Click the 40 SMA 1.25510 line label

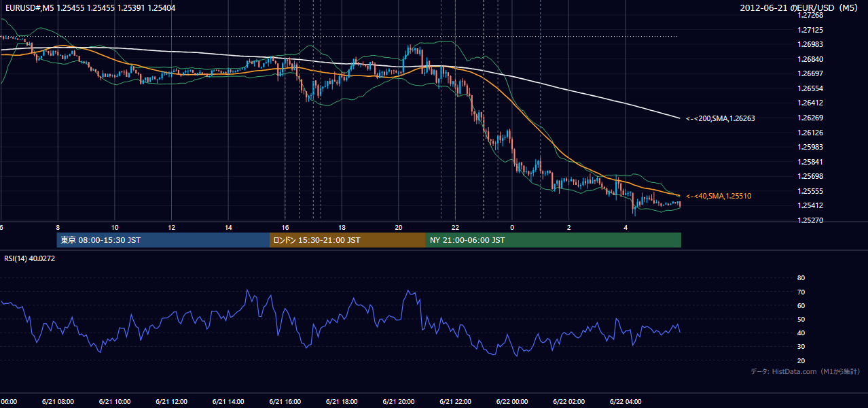pyautogui.click(x=719, y=196)
